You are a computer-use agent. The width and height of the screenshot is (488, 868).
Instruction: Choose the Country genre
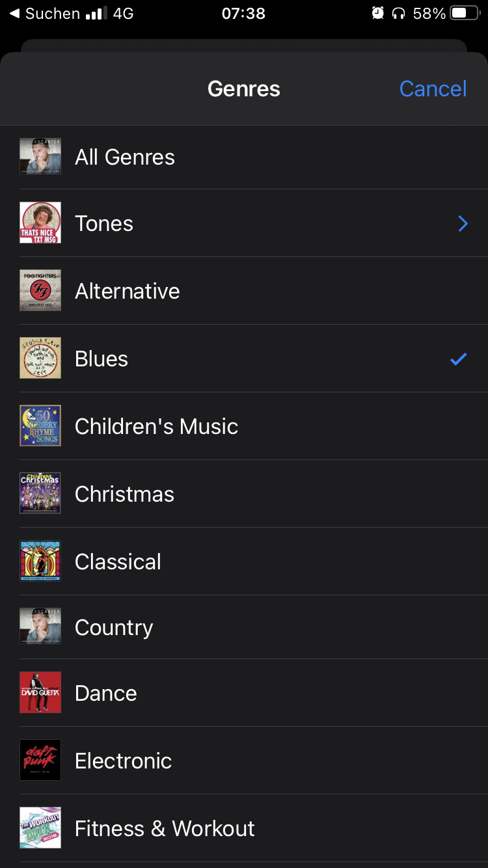tap(114, 628)
